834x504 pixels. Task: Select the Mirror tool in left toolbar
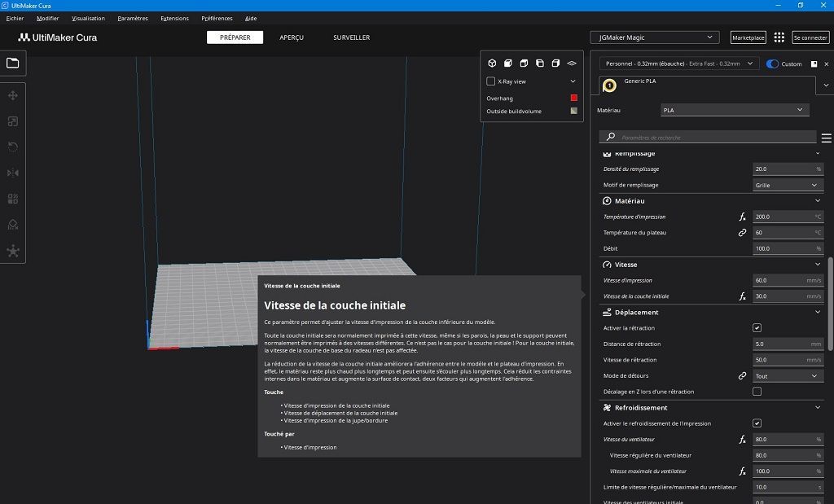[13, 173]
